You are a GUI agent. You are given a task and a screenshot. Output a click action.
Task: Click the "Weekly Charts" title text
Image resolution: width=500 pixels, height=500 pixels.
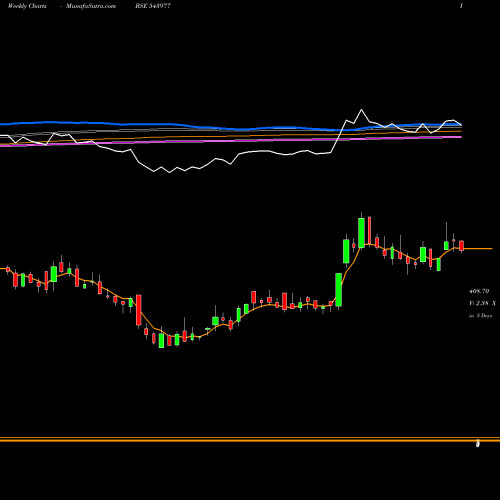(x=27, y=6)
